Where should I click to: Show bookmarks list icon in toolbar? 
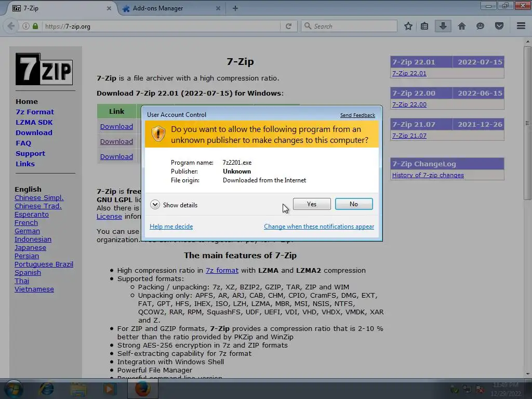click(x=424, y=26)
